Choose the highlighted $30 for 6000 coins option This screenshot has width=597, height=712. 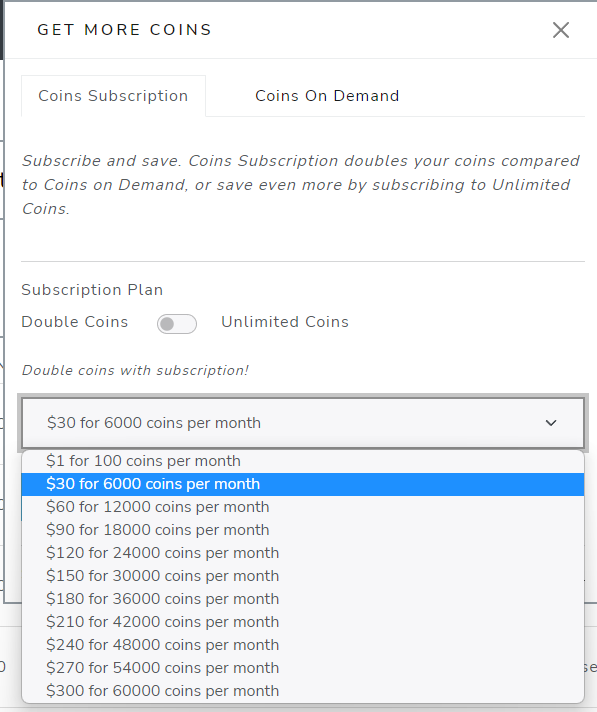pyautogui.click(x=302, y=484)
